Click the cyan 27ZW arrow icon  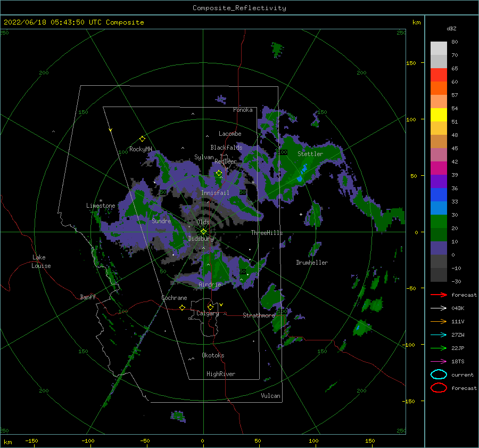tap(439, 335)
